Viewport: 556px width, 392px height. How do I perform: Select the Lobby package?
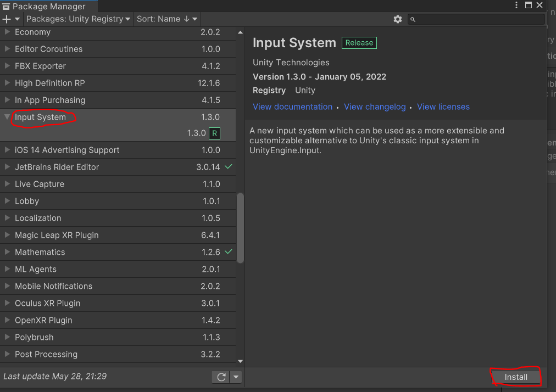click(x=118, y=201)
